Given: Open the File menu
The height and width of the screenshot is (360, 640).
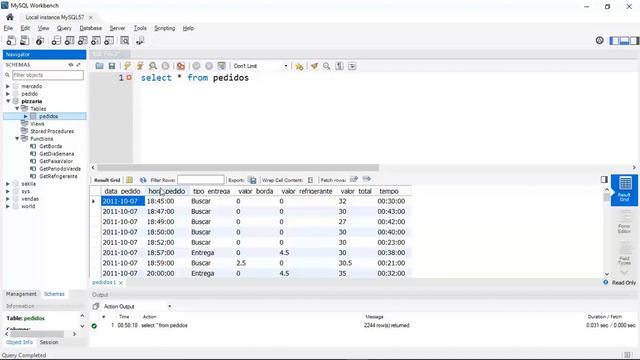Looking at the screenshot, I should click(x=8, y=28).
